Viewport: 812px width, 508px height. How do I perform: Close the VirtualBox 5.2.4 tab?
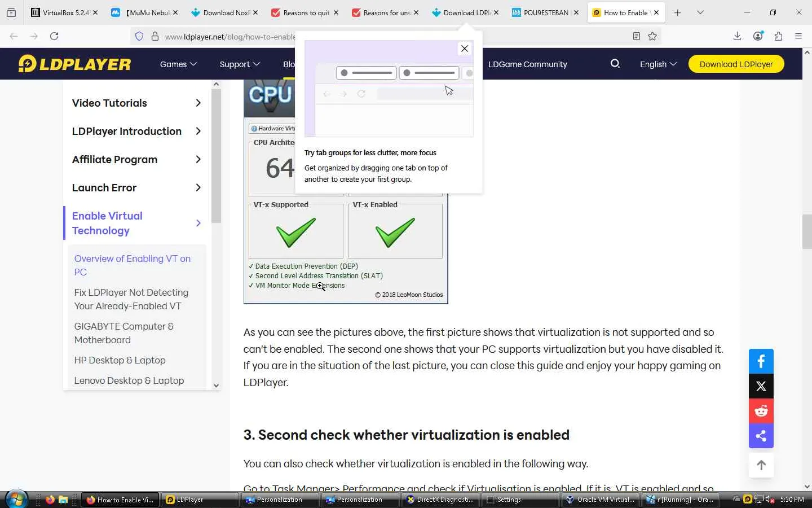(95, 12)
